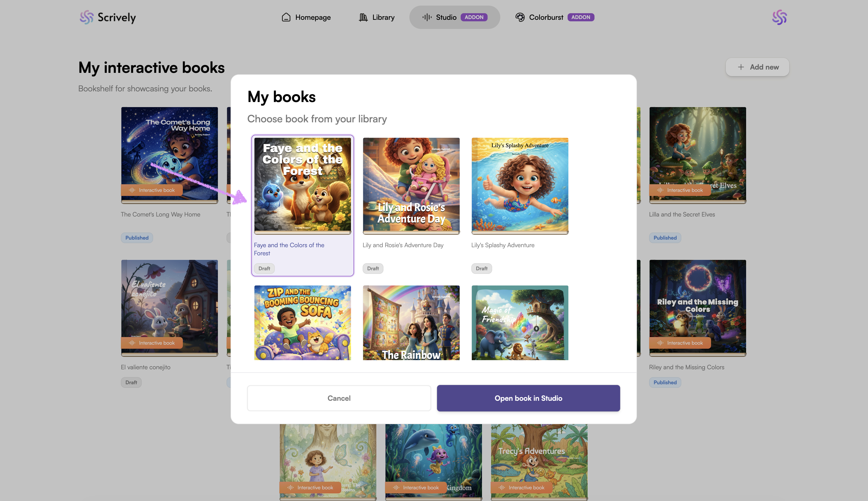Click Interactive book badge on Comet's book
The image size is (868, 501).
[152, 190]
